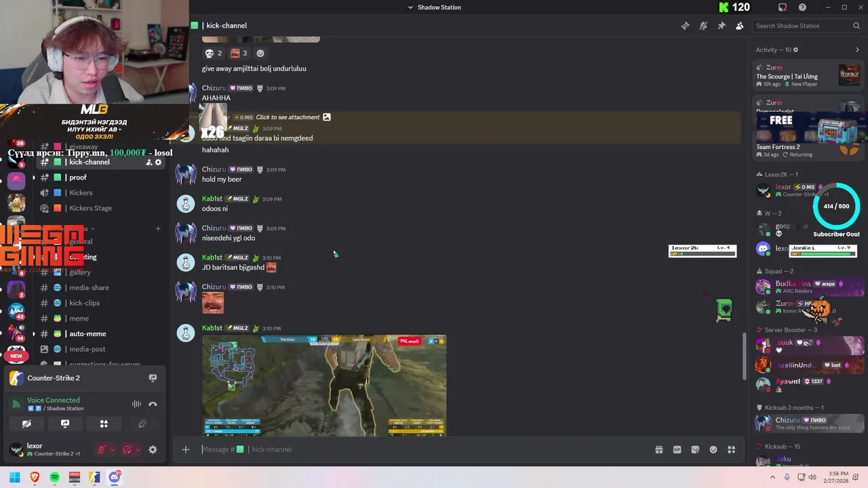The width and height of the screenshot is (868, 488).
Task: Open the media-post channel
Action: pos(100,349)
